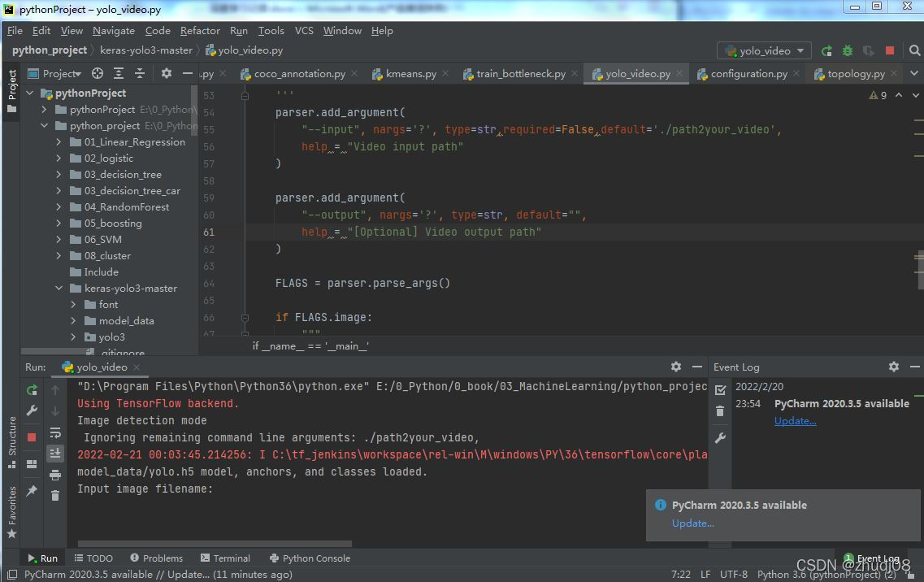Switch to the kmeans.py tab
Screen dimensions: 924x582
(x=410, y=74)
